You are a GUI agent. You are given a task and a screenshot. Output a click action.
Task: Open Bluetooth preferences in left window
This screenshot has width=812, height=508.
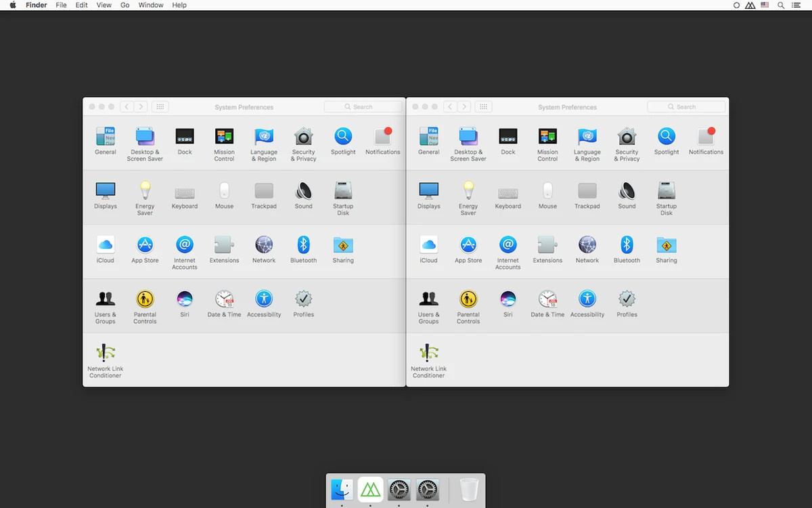coord(303,249)
